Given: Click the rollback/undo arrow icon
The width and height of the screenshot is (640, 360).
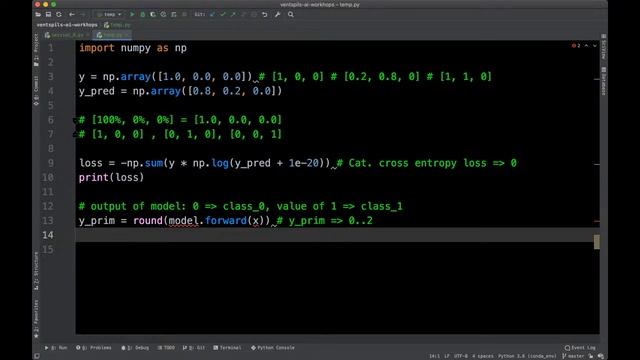Looking at the screenshot, I should click(264, 14).
